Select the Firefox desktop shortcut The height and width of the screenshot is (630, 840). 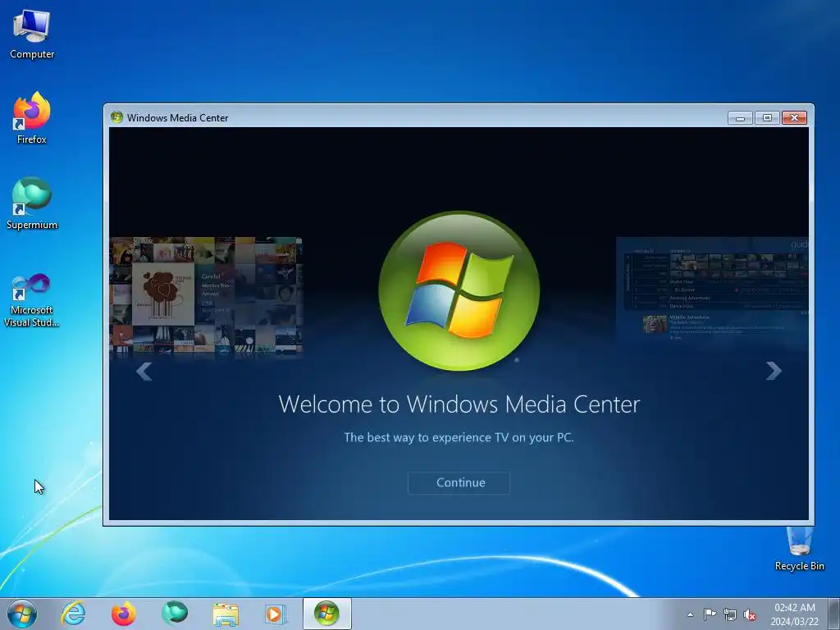point(32,118)
